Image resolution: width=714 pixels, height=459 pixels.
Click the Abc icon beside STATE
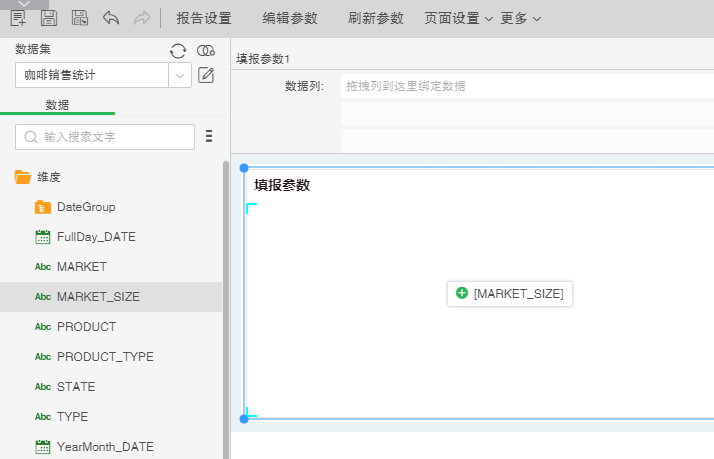click(43, 387)
